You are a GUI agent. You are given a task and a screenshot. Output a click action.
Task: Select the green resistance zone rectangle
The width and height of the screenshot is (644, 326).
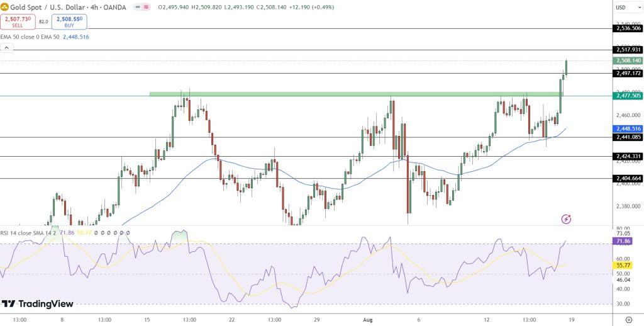(x=352, y=94)
